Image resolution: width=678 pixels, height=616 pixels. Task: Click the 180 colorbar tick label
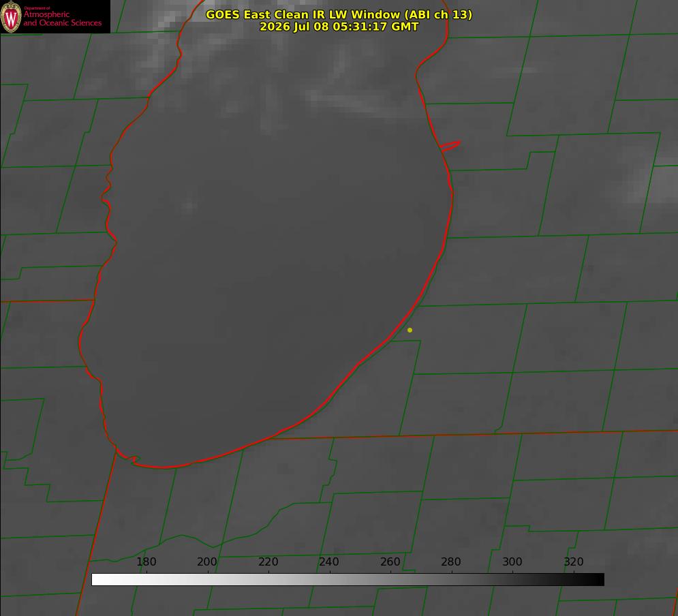coord(146,561)
